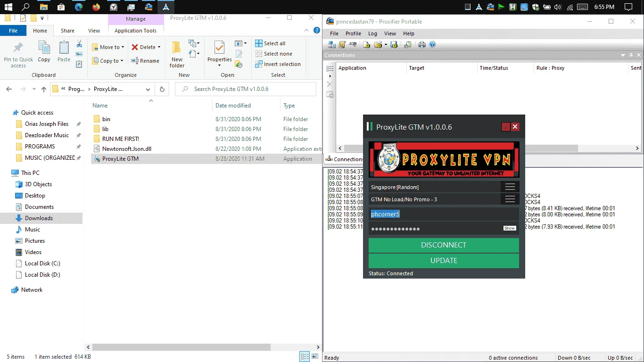Image resolution: width=644 pixels, height=362 pixels.
Task: Switch to details view in Explorer status bar
Action: pyautogui.click(x=305, y=357)
